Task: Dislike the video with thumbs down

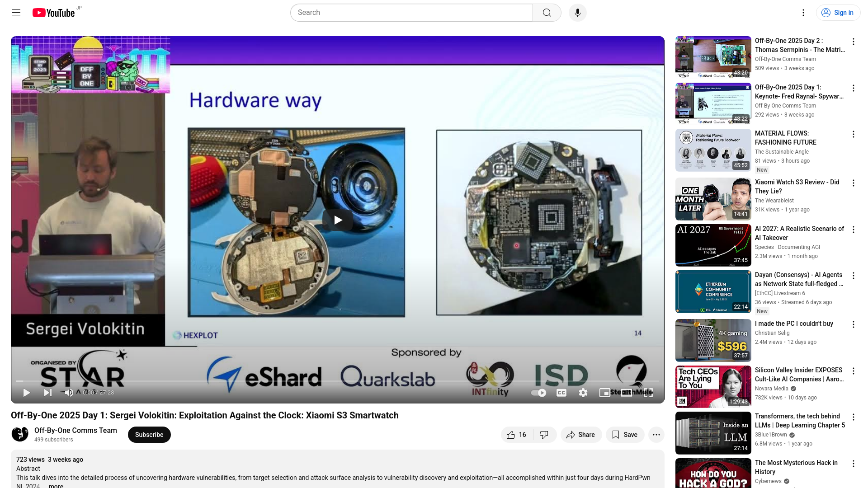Action: click(544, 435)
